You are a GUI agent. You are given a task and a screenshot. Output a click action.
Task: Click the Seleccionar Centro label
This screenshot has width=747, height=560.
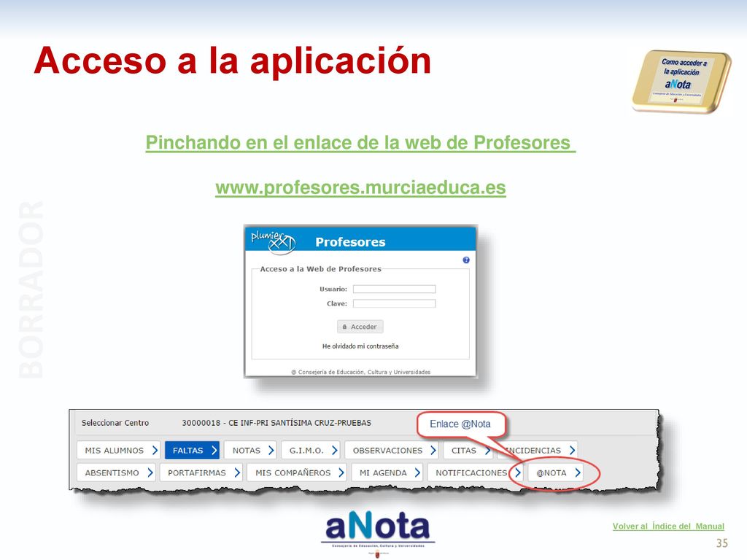click(115, 423)
